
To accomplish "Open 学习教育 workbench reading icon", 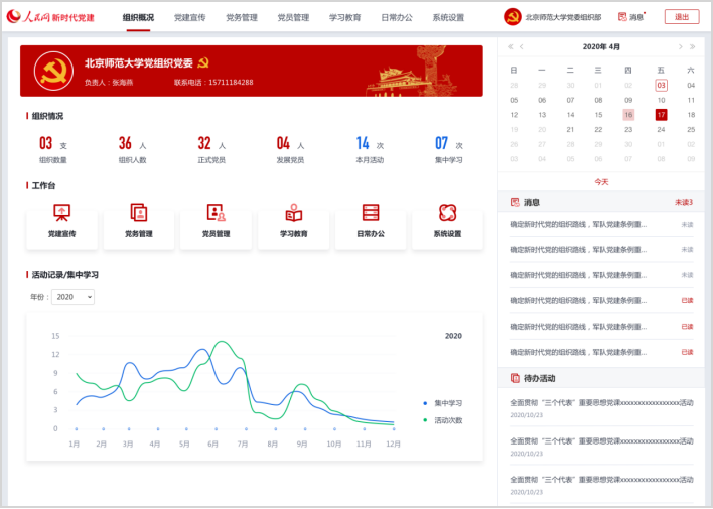I will [294, 212].
